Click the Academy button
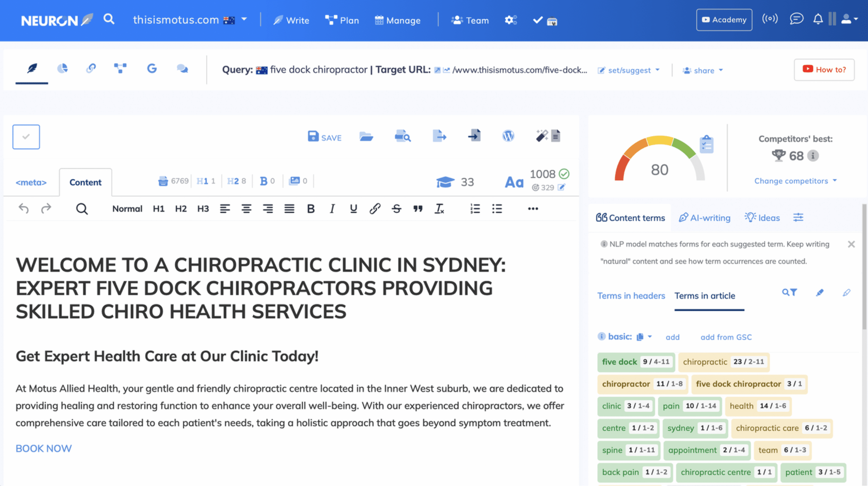The width and height of the screenshot is (868, 492). tap(724, 20)
